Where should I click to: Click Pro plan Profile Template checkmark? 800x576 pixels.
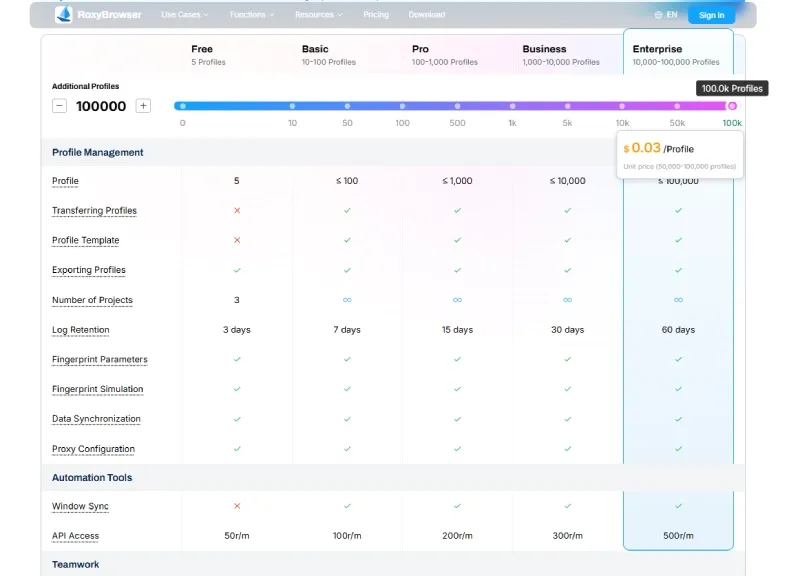457,240
